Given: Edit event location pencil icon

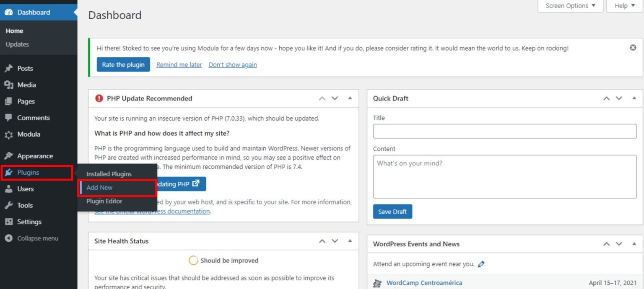Looking at the screenshot, I should 481,264.
